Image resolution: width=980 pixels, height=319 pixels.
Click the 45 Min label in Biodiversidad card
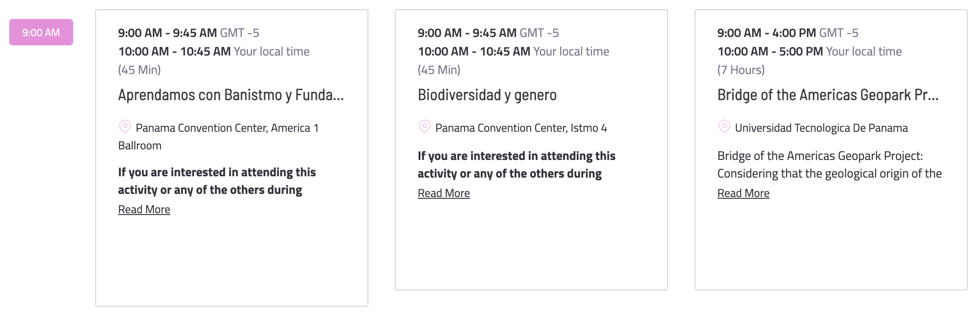click(439, 70)
